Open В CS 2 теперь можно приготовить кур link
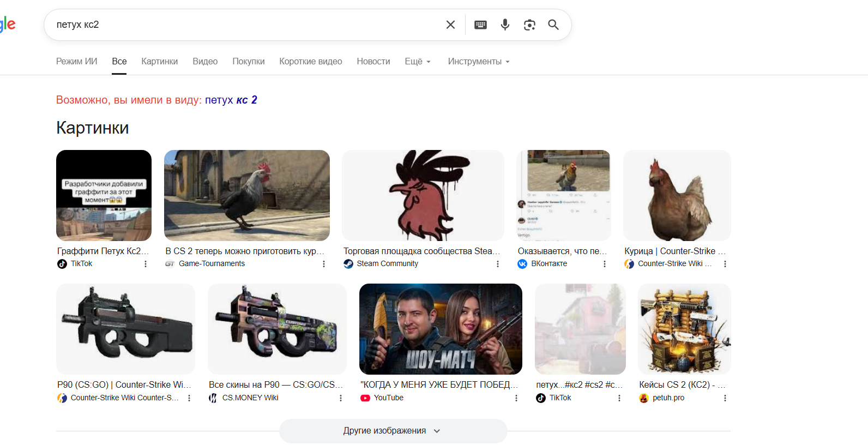The width and height of the screenshot is (868, 445). coord(245,251)
